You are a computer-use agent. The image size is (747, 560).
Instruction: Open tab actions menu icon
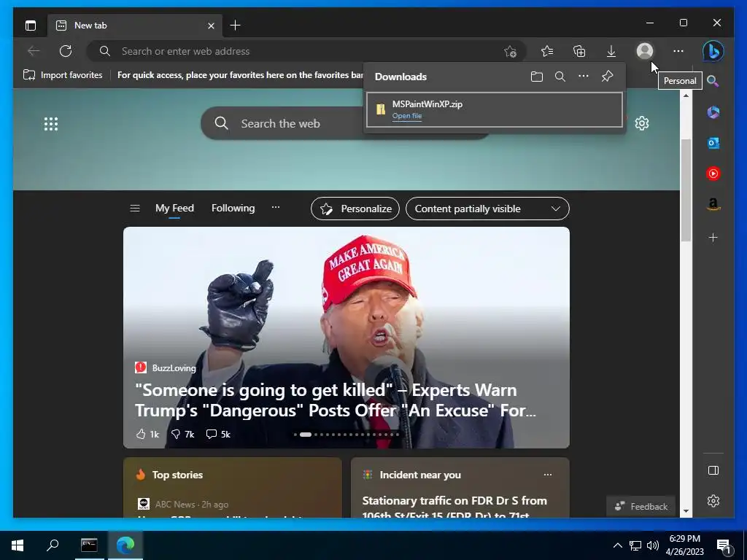(31, 26)
